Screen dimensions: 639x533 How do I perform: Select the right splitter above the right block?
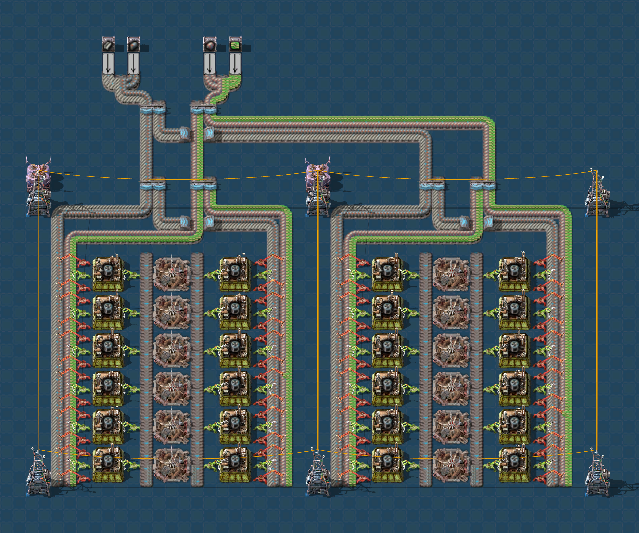pyautogui.click(x=483, y=185)
